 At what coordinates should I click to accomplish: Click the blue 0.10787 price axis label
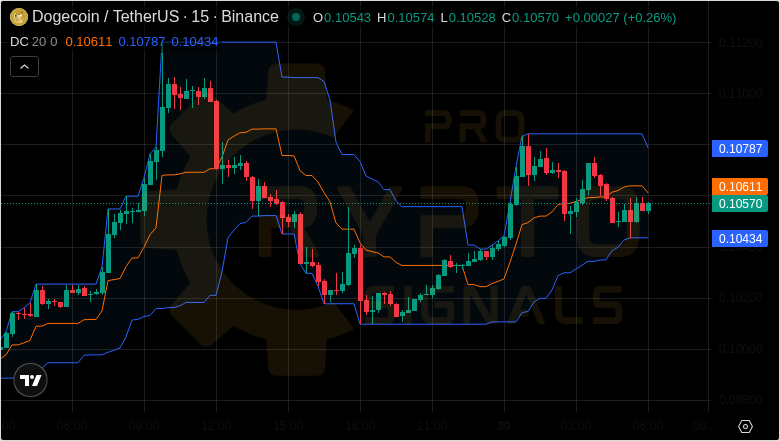tap(740, 149)
